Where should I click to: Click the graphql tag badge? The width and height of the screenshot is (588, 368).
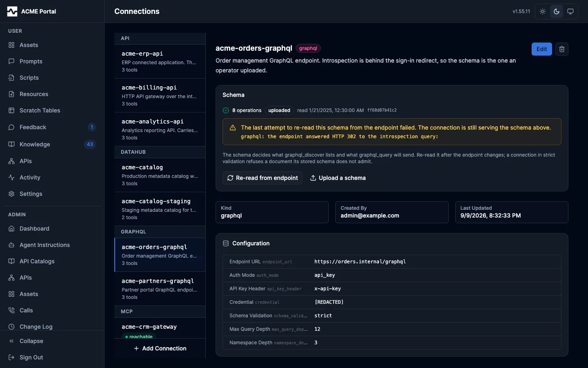308,48
